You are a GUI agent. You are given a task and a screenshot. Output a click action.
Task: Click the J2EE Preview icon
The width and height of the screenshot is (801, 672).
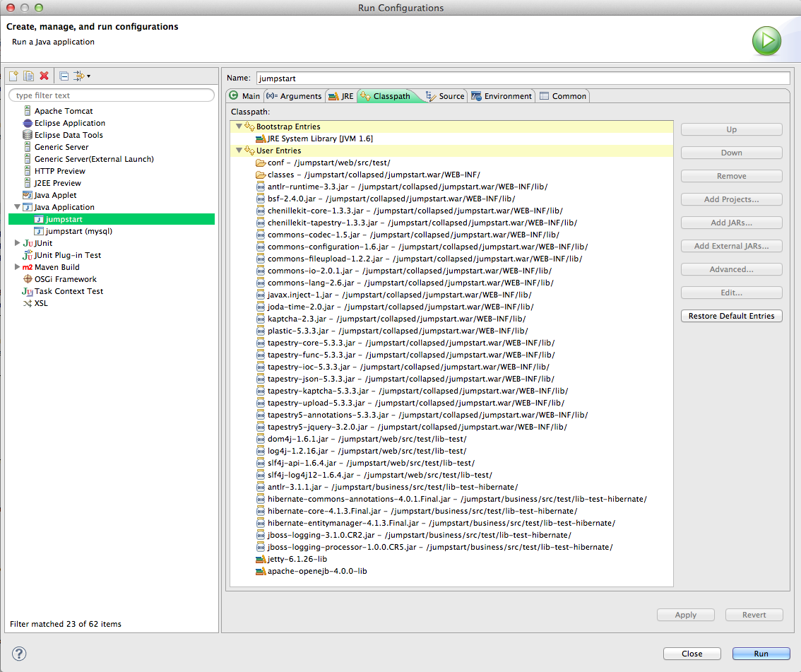[x=28, y=183]
